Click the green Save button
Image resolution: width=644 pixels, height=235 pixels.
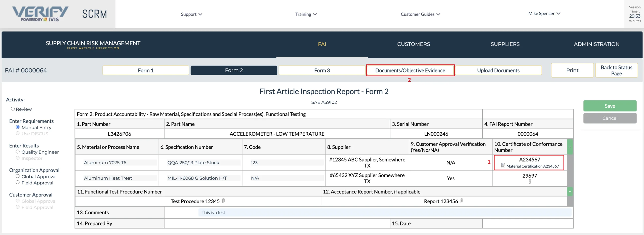pos(610,106)
